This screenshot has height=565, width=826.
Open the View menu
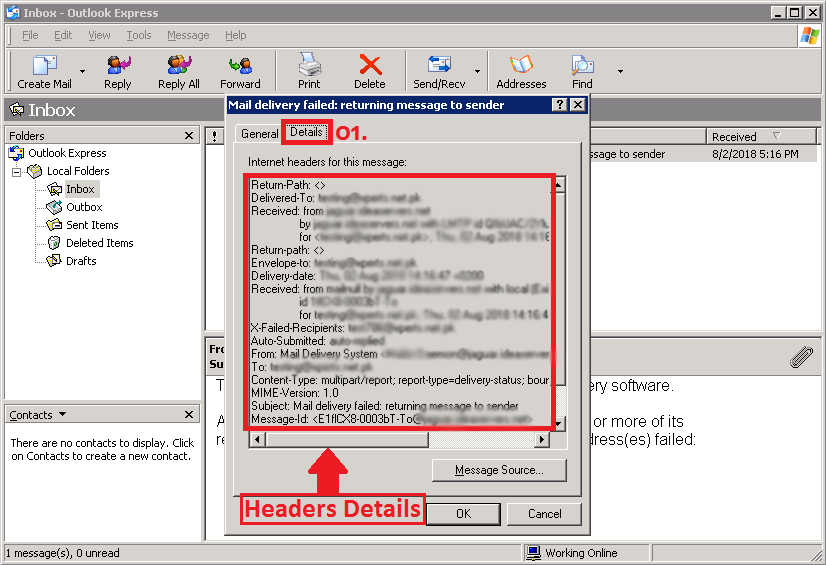[100, 35]
